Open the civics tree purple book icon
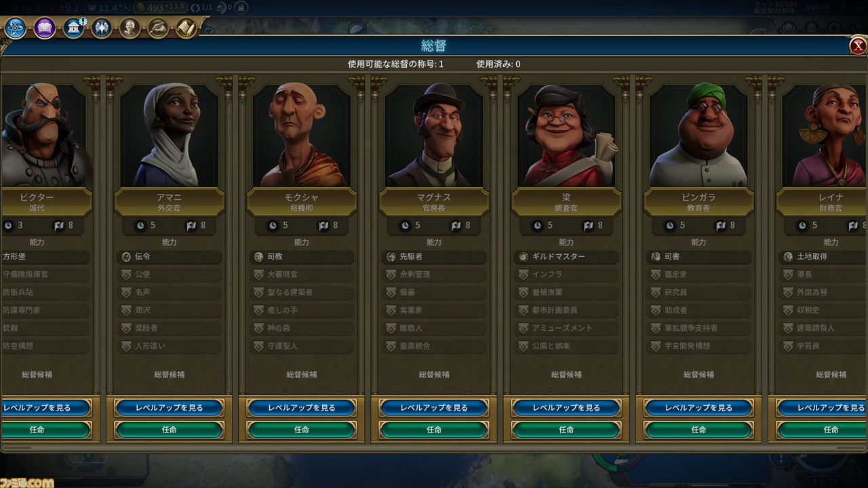 (45, 28)
